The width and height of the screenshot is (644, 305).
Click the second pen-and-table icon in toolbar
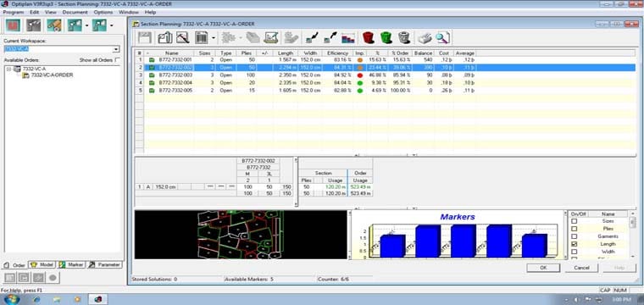(330, 38)
